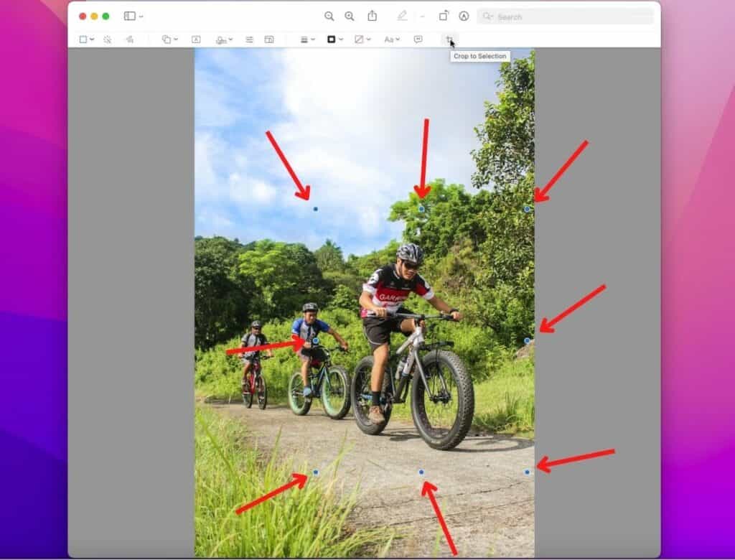Click the Shapes tool icon
The width and height of the screenshot is (735, 560).
pos(167,39)
